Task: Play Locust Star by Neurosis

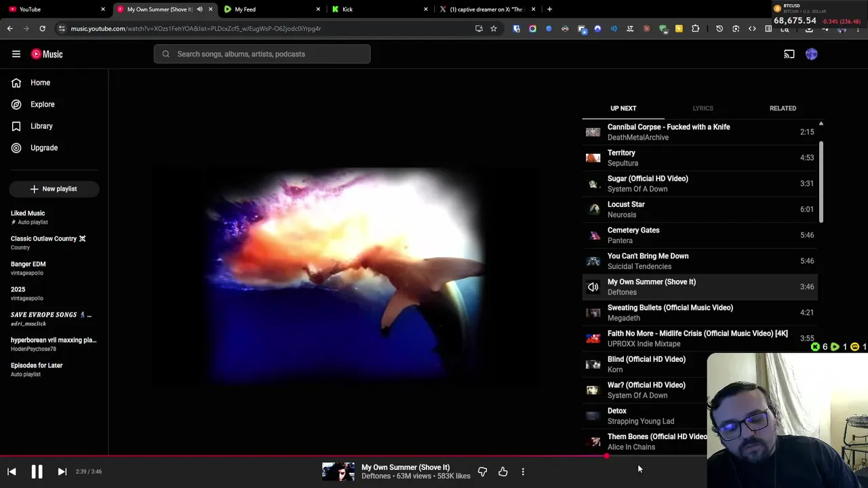Action: click(x=700, y=209)
